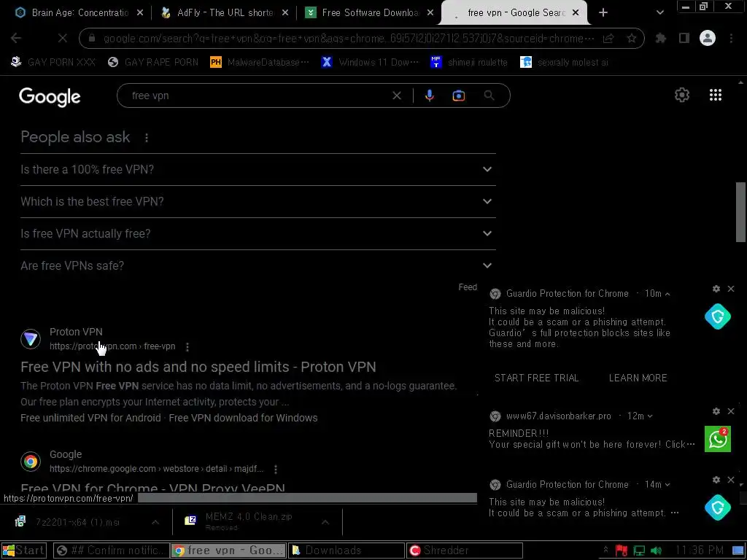This screenshot has height=560, width=747.
Task: Stop page loading with the X button
Action: (63, 38)
